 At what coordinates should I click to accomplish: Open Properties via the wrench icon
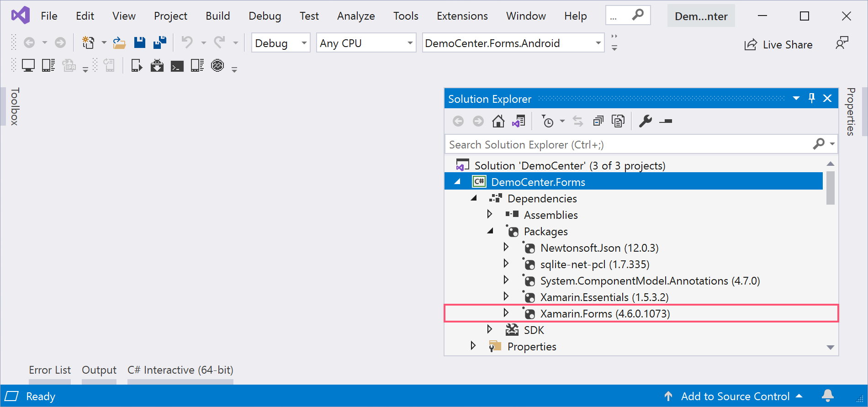tap(645, 121)
